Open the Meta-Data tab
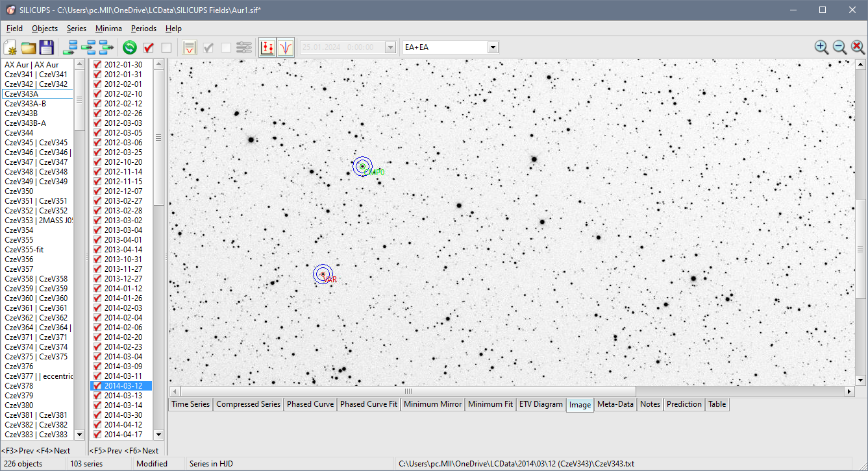Image resolution: width=868 pixels, height=471 pixels. [x=615, y=404]
